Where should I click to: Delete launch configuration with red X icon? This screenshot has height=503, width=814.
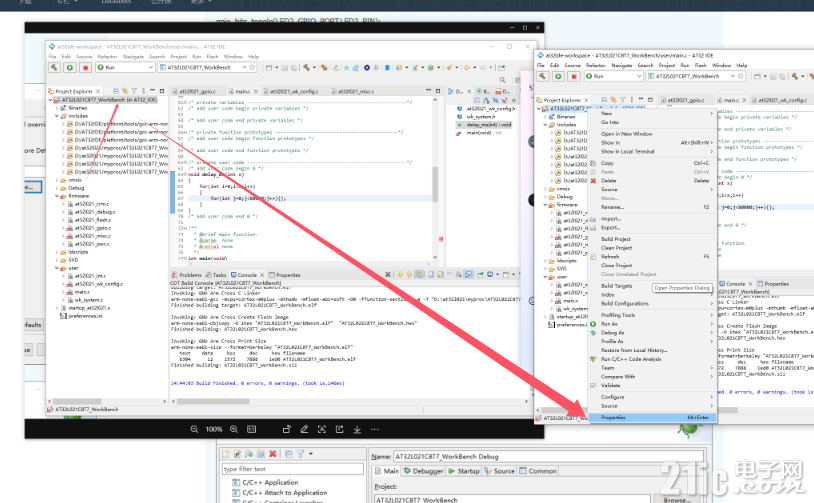click(x=273, y=454)
